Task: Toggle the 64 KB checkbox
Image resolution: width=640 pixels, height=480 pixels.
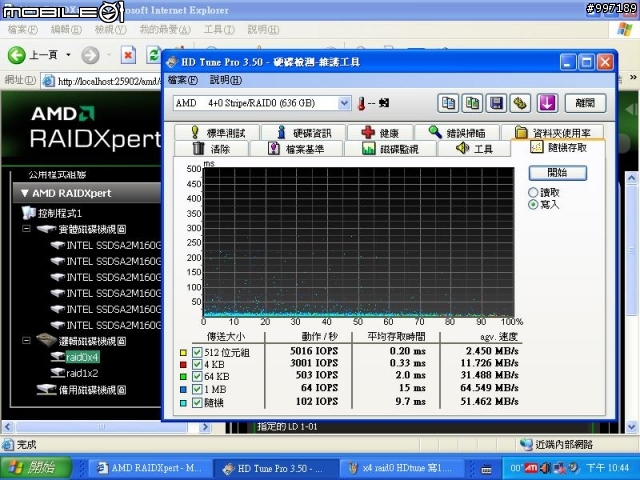Action: tap(197, 376)
